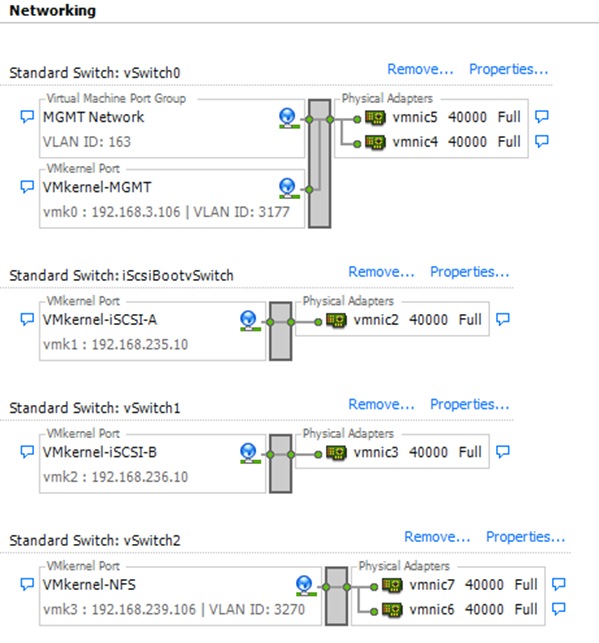This screenshot has height=643, width=599.
Task: Click Remove for vSwitch0
Action: (x=420, y=69)
